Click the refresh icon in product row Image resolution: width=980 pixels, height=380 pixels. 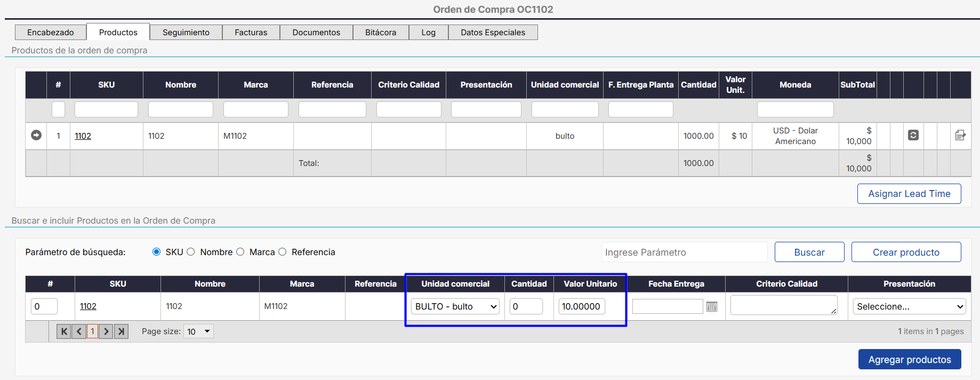pyautogui.click(x=913, y=136)
